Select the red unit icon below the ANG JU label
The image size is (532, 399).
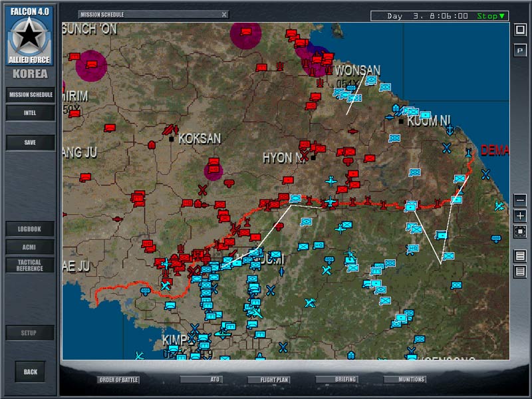(85, 177)
